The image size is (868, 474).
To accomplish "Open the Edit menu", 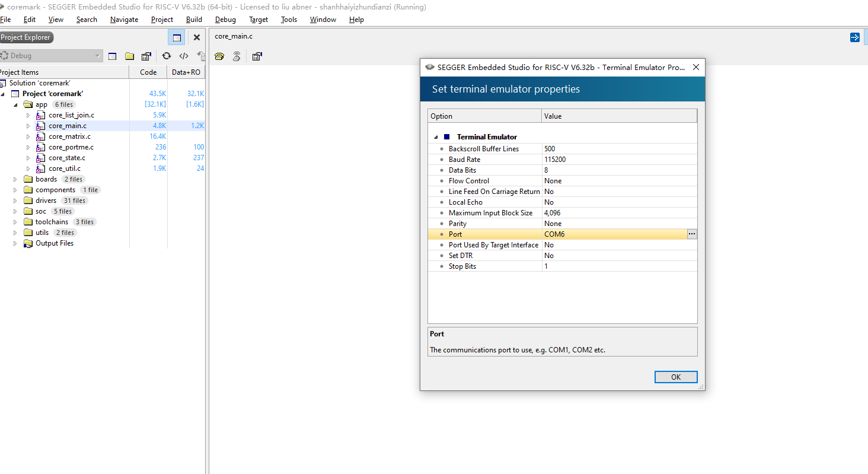I will (x=30, y=20).
